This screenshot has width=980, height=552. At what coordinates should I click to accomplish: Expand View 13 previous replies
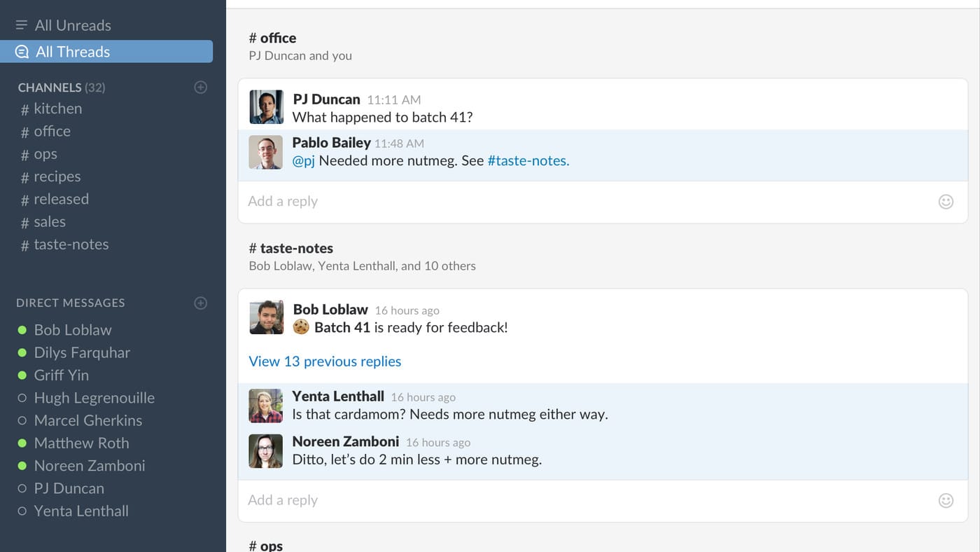coord(325,361)
